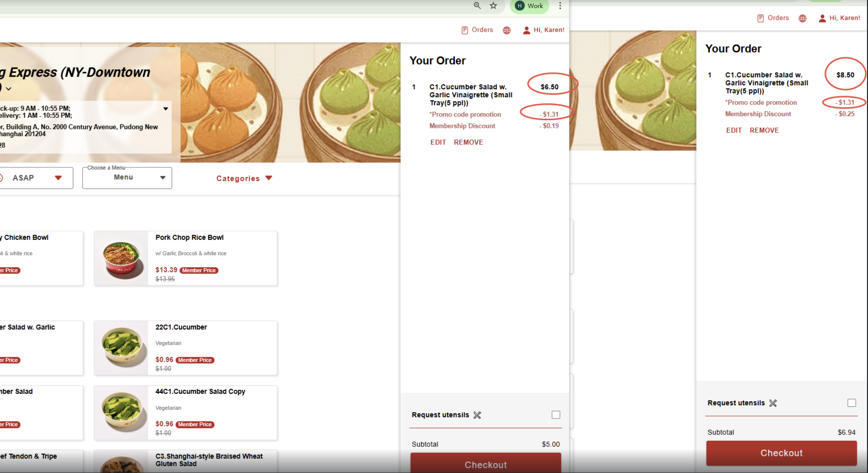The height and width of the screenshot is (473, 868).
Task: Click the $5.00 subtotal value
Action: [551, 444]
